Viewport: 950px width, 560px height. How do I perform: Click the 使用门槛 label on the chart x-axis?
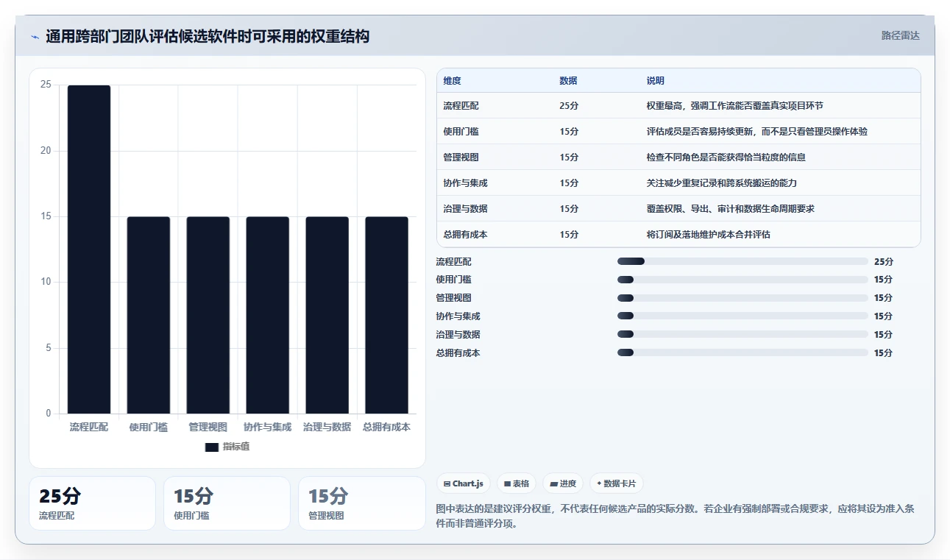coord(149,427)
